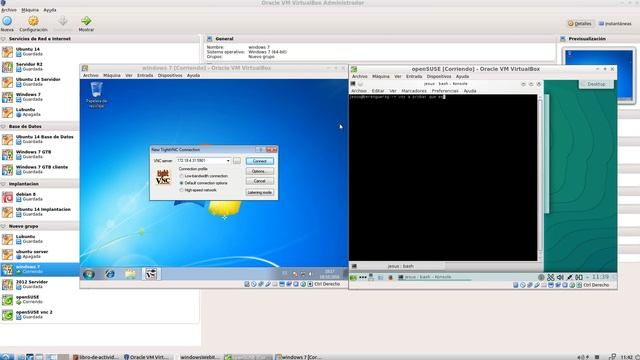This screenshot has width=640, height=360.
Task: Click Oracle VM VirtualBox item in host taskbar
Action: (147, 357)
